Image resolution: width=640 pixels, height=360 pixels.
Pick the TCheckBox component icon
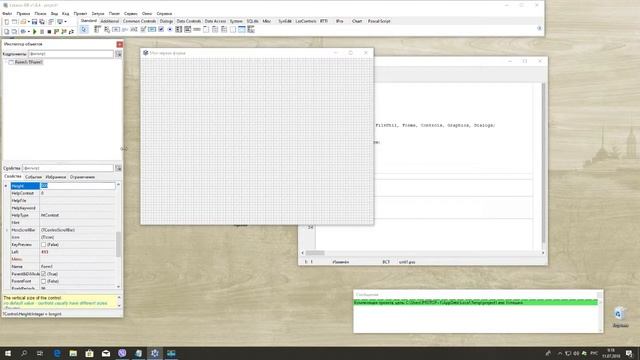pos(161,29)
